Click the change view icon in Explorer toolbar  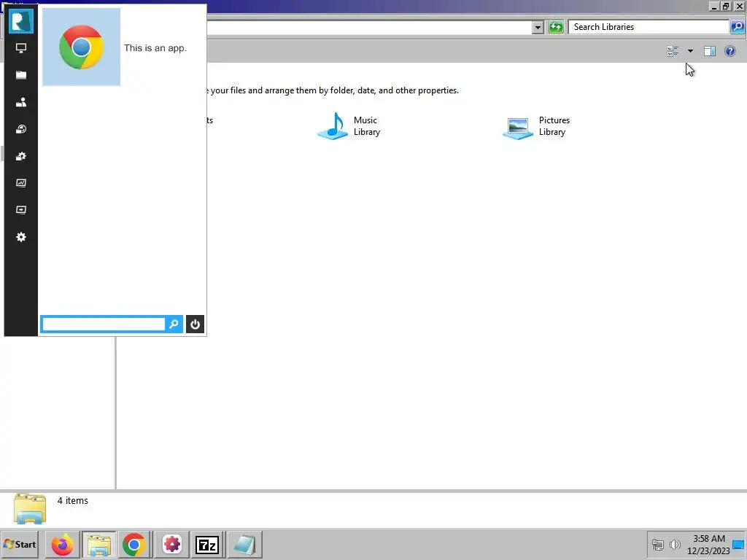tap(673, 51)
